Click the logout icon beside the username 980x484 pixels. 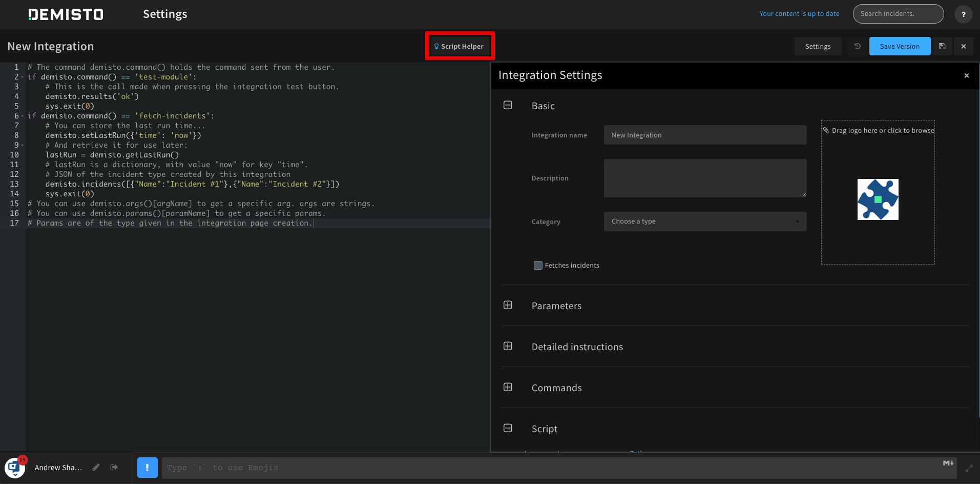(x=114, y=467)
